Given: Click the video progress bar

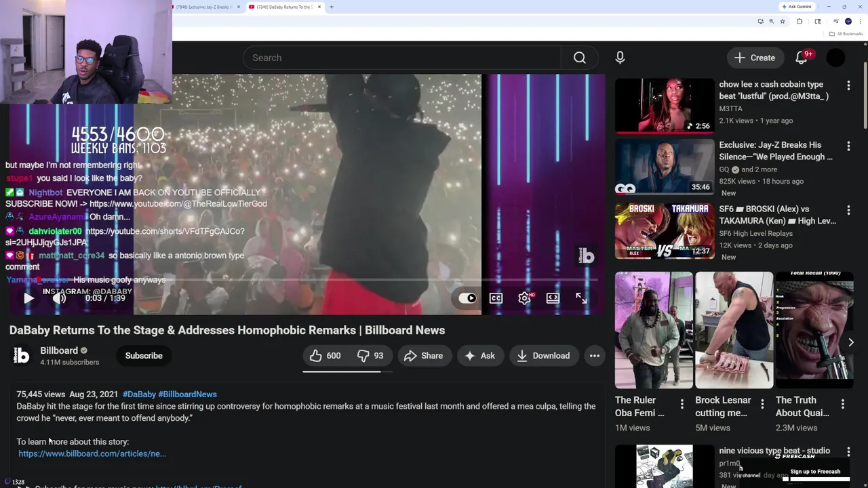Looking at the screenshot, I should pyautogui.click(x=303, y=279).
